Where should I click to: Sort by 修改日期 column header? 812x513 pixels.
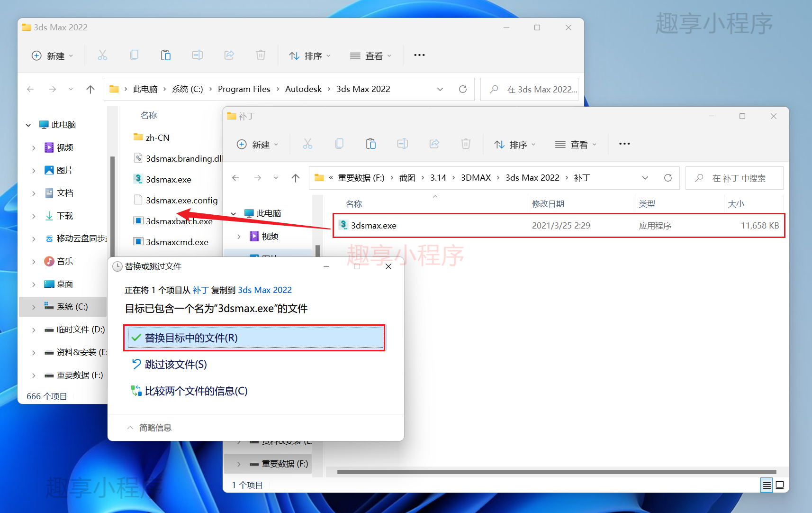tap(548, 204)
